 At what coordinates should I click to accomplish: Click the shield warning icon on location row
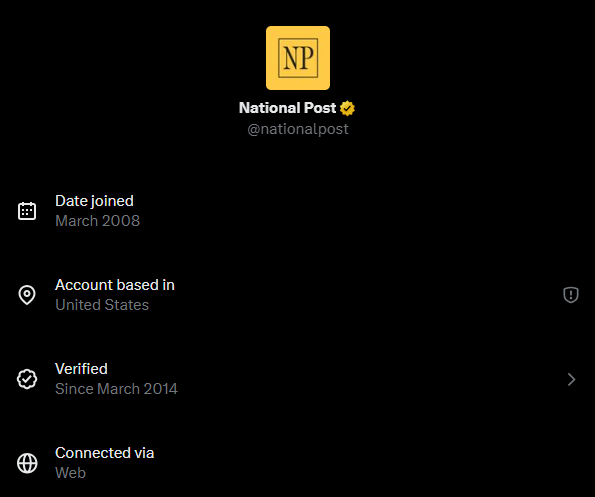571,295
